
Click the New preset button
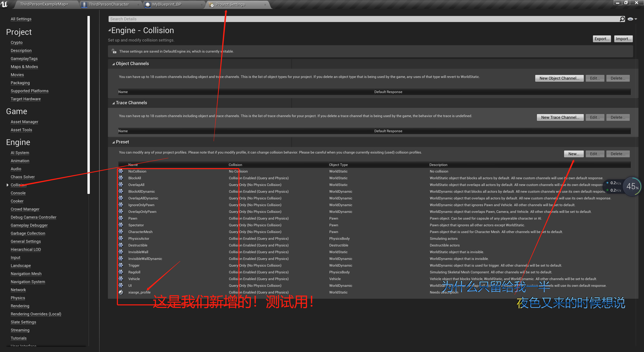tap(574, 154)
